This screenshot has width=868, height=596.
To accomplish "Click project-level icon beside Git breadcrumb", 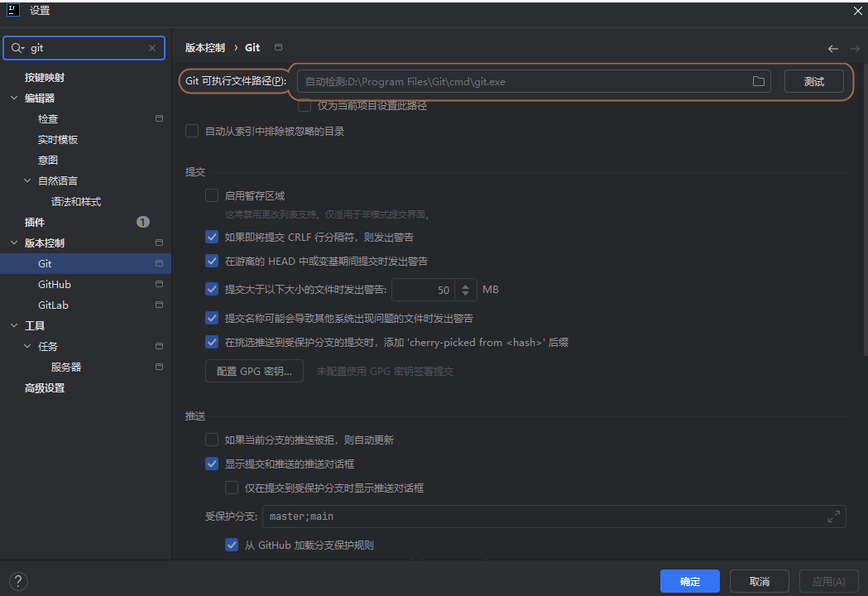I will [279, 48].
